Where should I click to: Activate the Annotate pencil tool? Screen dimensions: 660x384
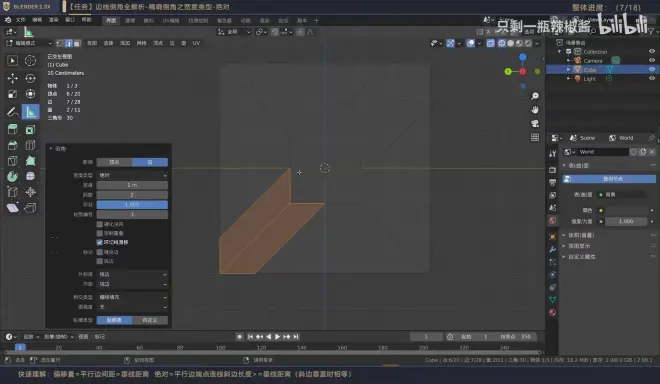12,112
